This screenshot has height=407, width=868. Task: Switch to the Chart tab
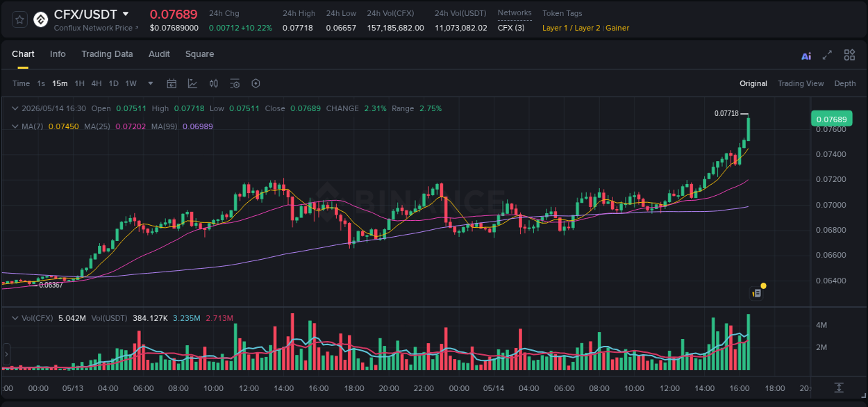23,54
